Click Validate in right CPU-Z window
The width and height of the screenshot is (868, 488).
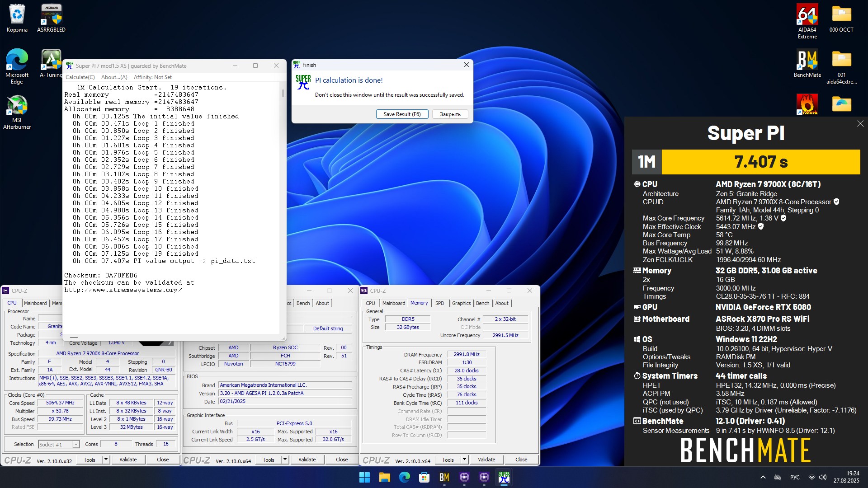pyautogui.click(x=486, y=460)
